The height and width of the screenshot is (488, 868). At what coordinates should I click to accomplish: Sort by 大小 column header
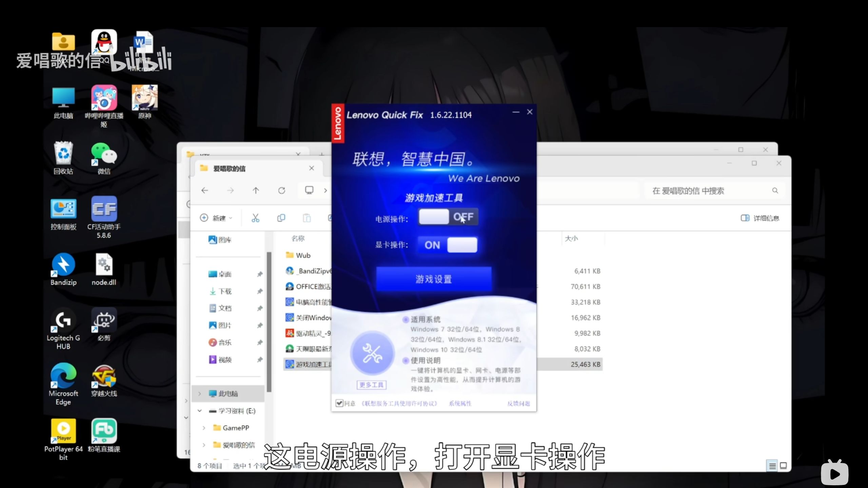(571, 239)
